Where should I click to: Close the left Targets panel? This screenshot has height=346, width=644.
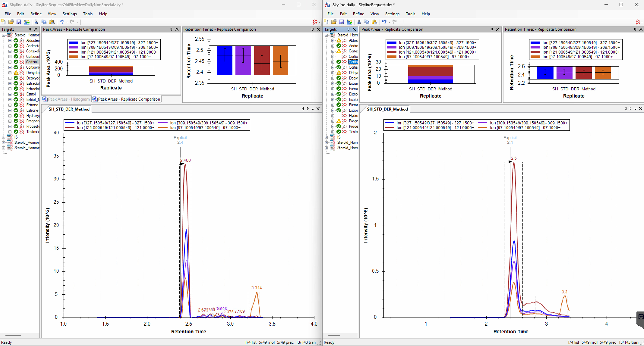[x=36, y=29]
